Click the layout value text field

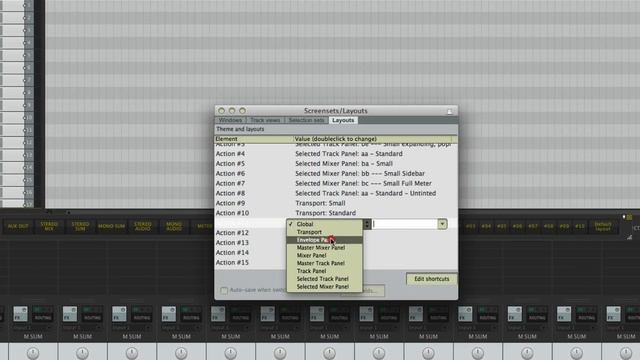click(405, 224)
